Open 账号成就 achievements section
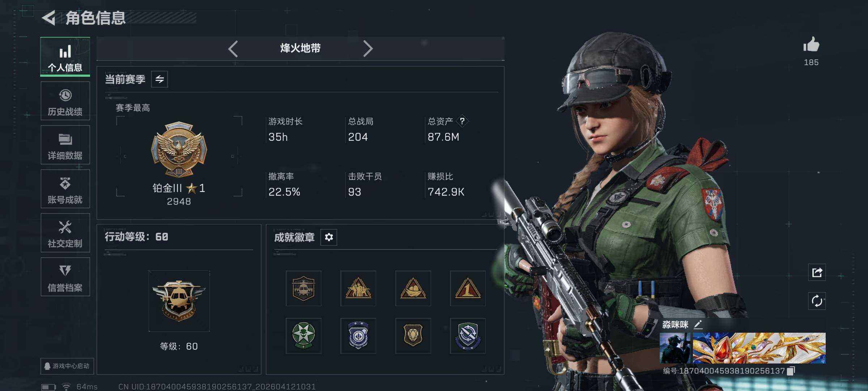 pos(65,189)
